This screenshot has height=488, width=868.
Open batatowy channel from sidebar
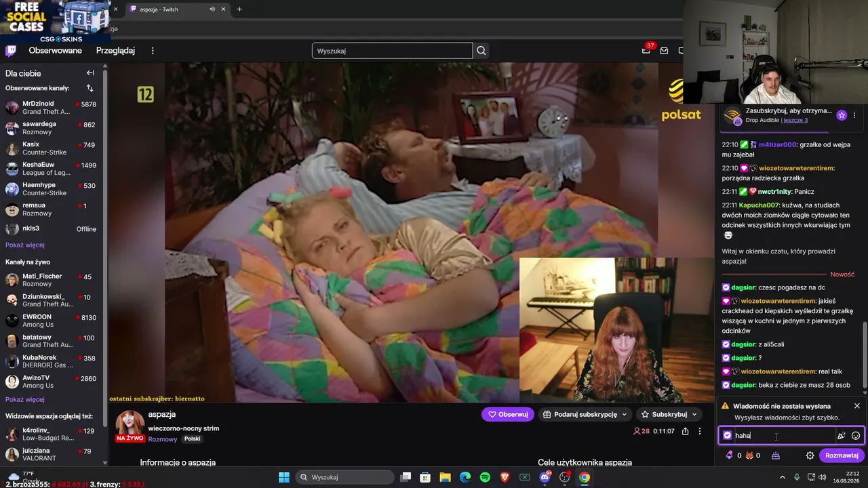(x=52, y=341)
